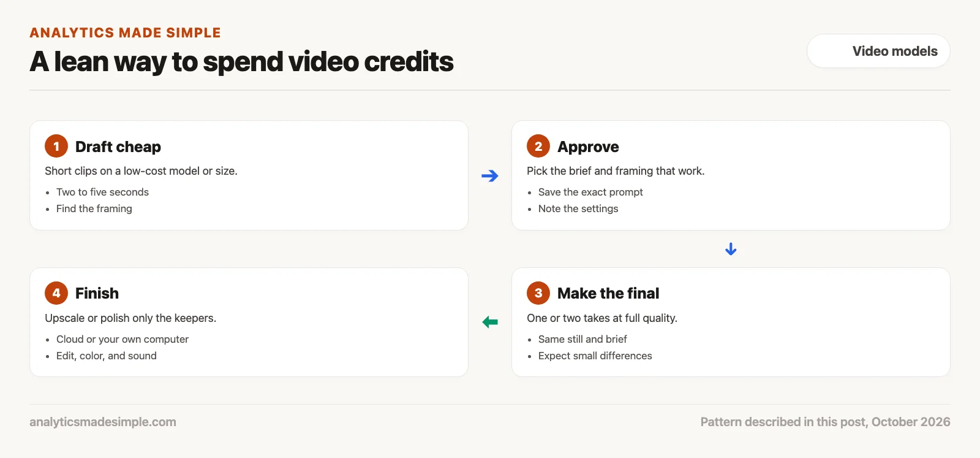Screen dimensions: 980x458
Task: Click the orange number 4 badge
Action: point(56,293)
